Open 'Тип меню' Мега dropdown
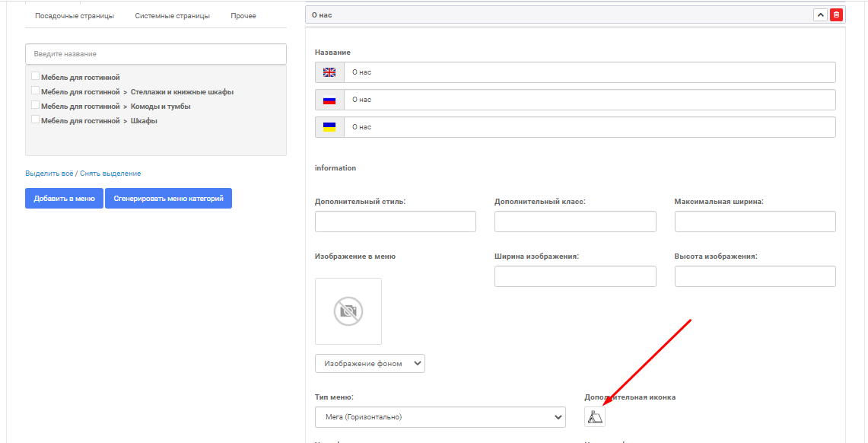868x443 pixels. [440, 417]
